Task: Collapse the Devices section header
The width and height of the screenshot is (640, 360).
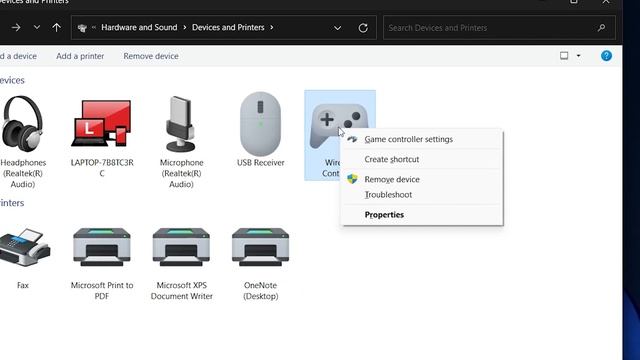Action: pos(12,80)
